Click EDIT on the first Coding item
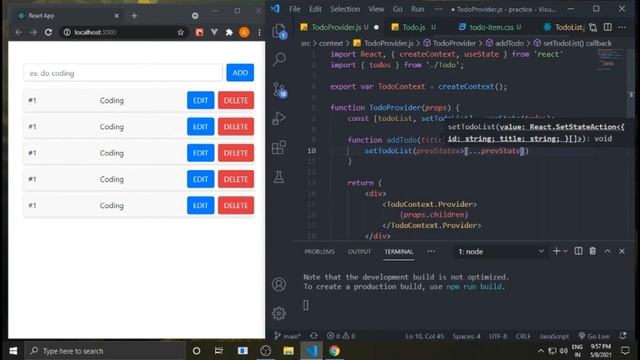640x360 pixels. (x=200, y=100)
